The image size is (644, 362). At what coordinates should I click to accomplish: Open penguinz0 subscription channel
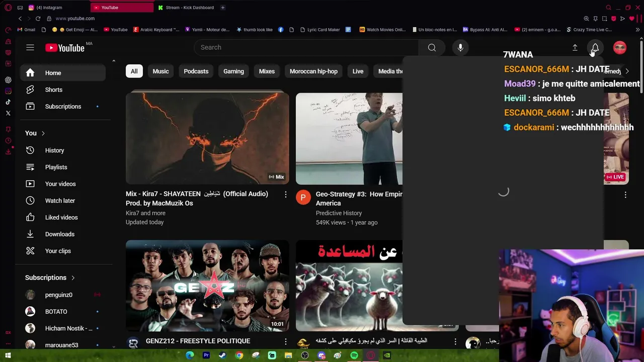[x=63, y=295]
